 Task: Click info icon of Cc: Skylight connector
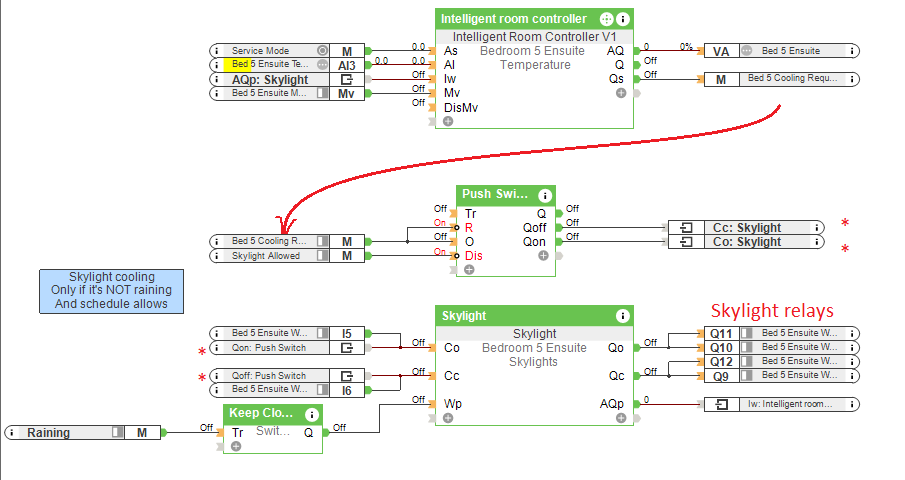[x=817, y=227]
